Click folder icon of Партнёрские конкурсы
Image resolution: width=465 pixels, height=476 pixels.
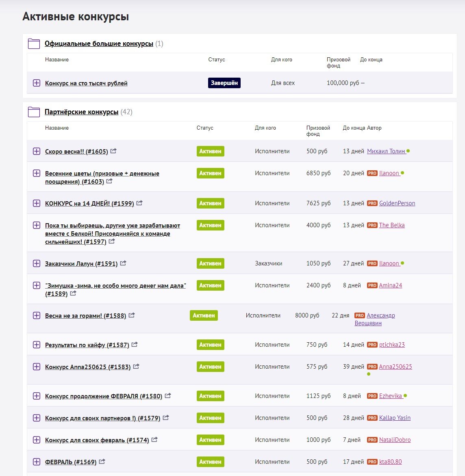[34, 112]
